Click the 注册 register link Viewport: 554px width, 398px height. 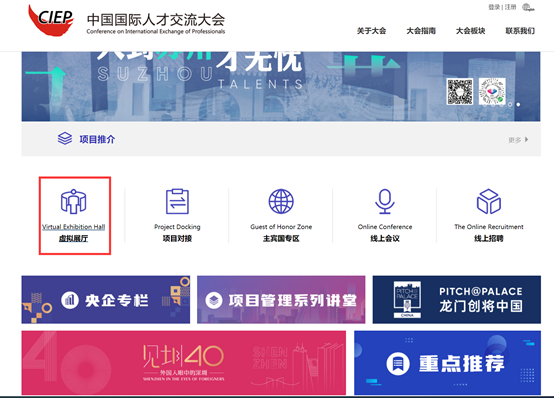tap(510, 7)
